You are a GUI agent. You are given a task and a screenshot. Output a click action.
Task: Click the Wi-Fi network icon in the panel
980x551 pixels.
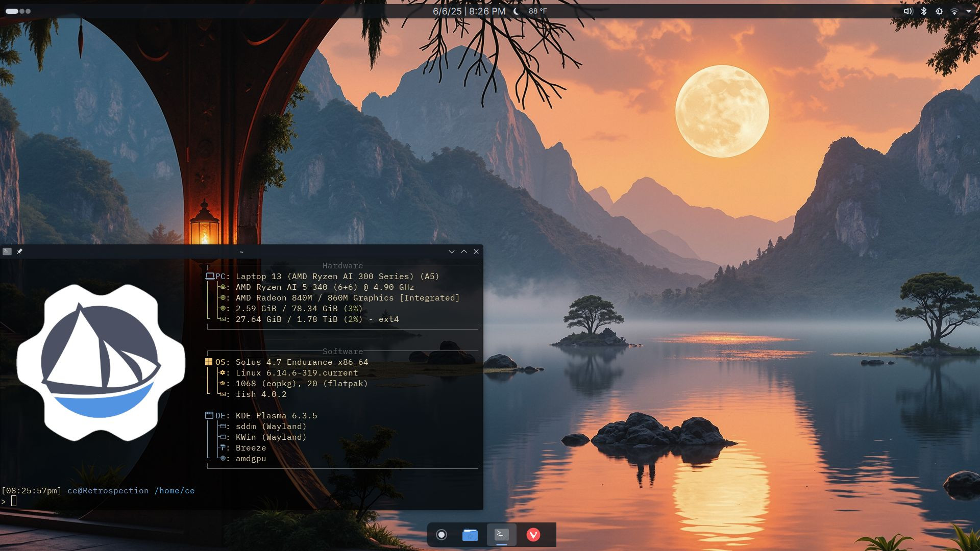pyautogui.click(x=954, y=11)
